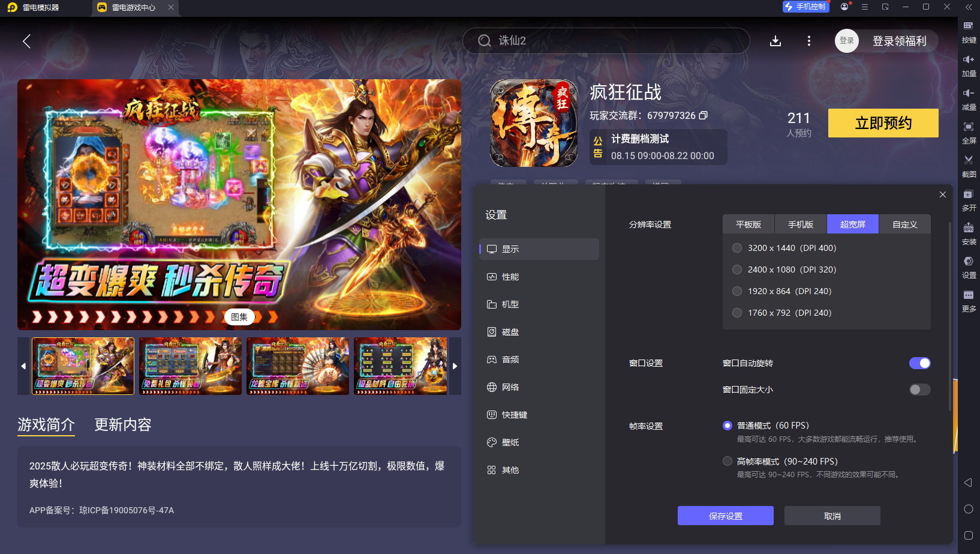The width and height of the screenshot is (980, 554).
Task: Switch to 更新内容 tab
Action: (123, 425)
